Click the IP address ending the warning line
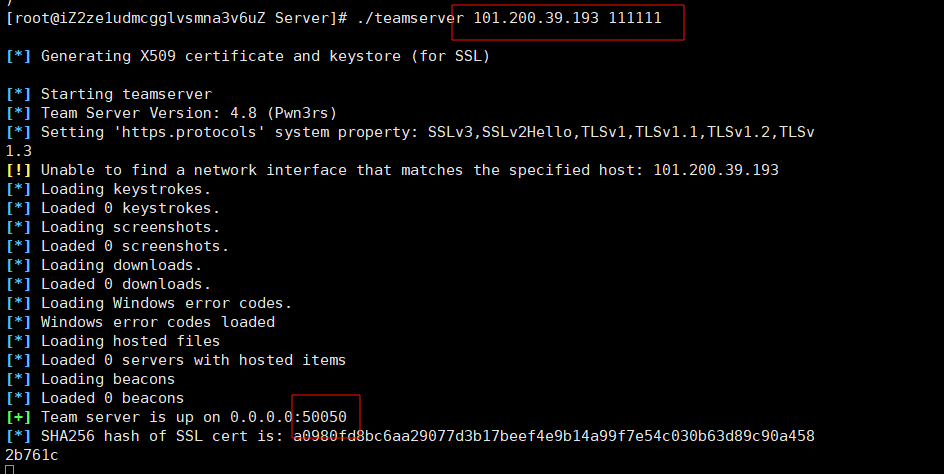Image resolution: width=944 pixels, height=474 pixels. pyautogui.click(x=715, y=170)
